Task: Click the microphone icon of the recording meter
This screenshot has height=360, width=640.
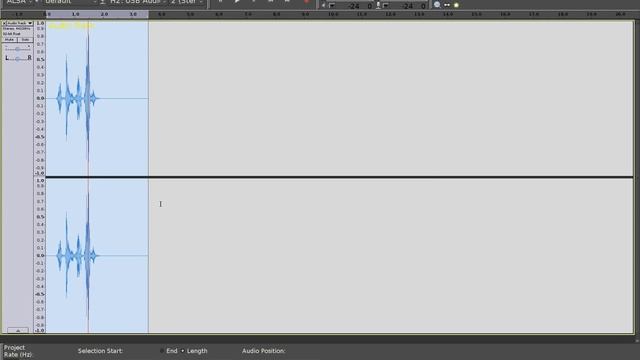Action: 378,5
